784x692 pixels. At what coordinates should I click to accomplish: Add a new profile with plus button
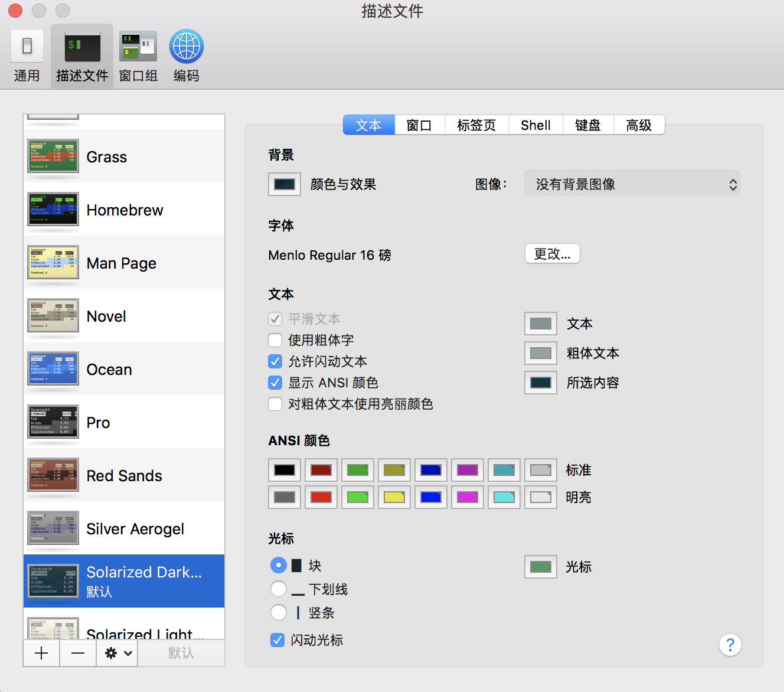click(x=41, y=653)
